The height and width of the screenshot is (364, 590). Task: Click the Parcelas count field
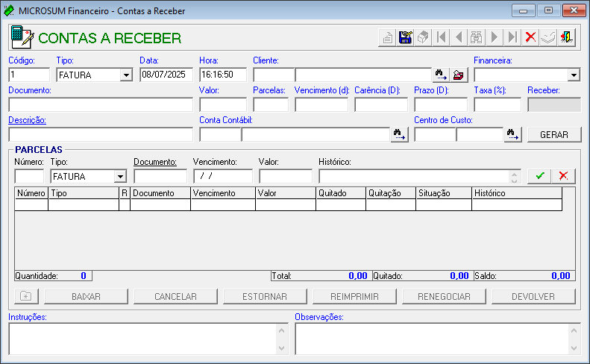tap(271, 104)
